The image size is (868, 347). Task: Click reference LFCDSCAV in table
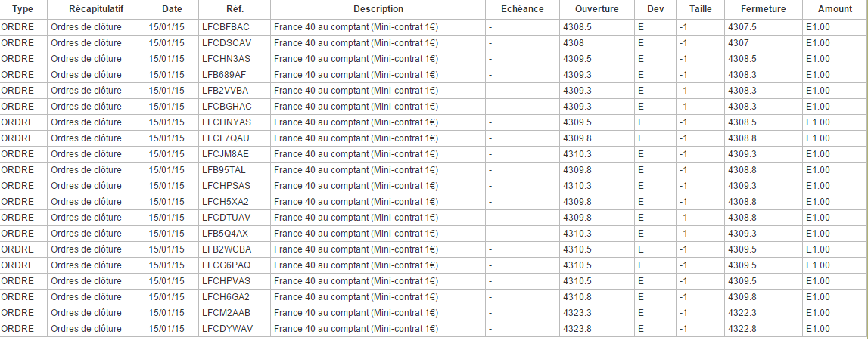226,42
